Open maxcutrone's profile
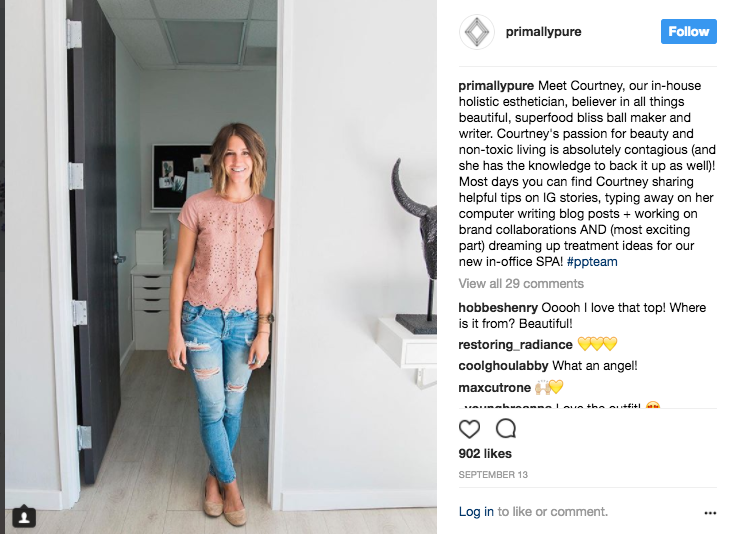The height and width of the screenshot is (534, 731). pyautogui.click(x=494, y=388)
